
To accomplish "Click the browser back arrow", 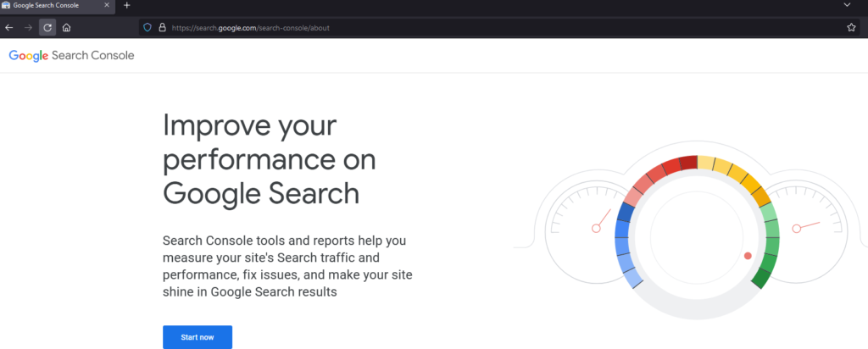I will pyautogui.click(x=8, y=27).
